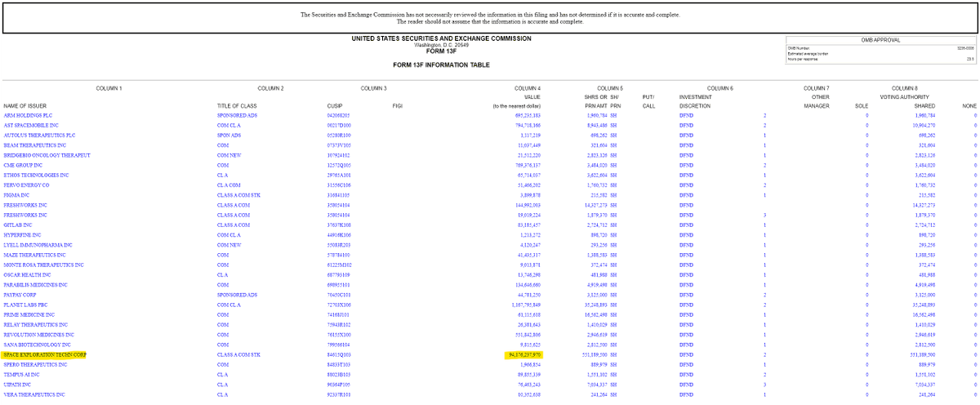This screenshot has width=980, height=405.
Task: Select the ARM HOLDINGS PLC issuer name
Action: [x=26, y=116]
